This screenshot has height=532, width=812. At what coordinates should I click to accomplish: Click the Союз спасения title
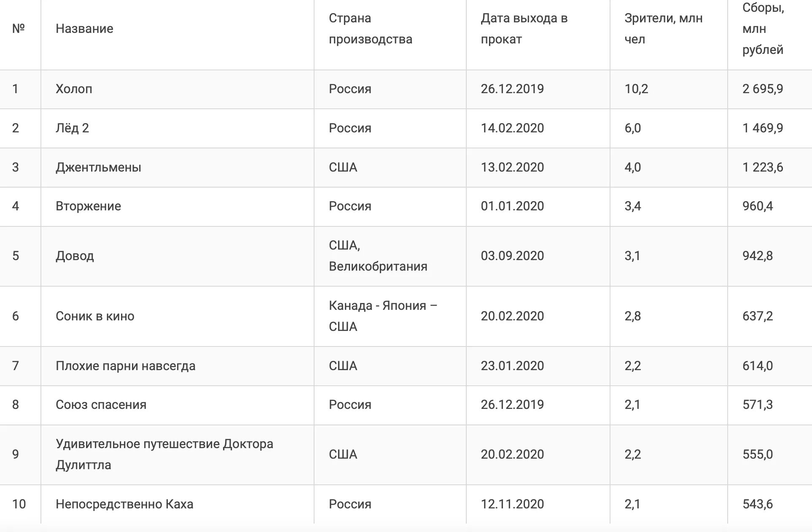[101, 405]
